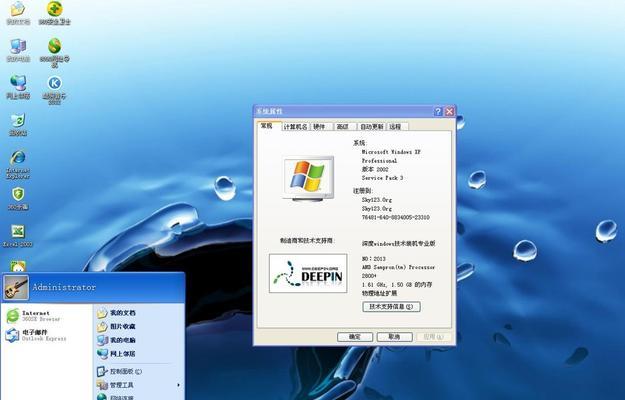Click the 技术支持信息(S) button
The width and height of the screenshot is (625, 400).
391,307
